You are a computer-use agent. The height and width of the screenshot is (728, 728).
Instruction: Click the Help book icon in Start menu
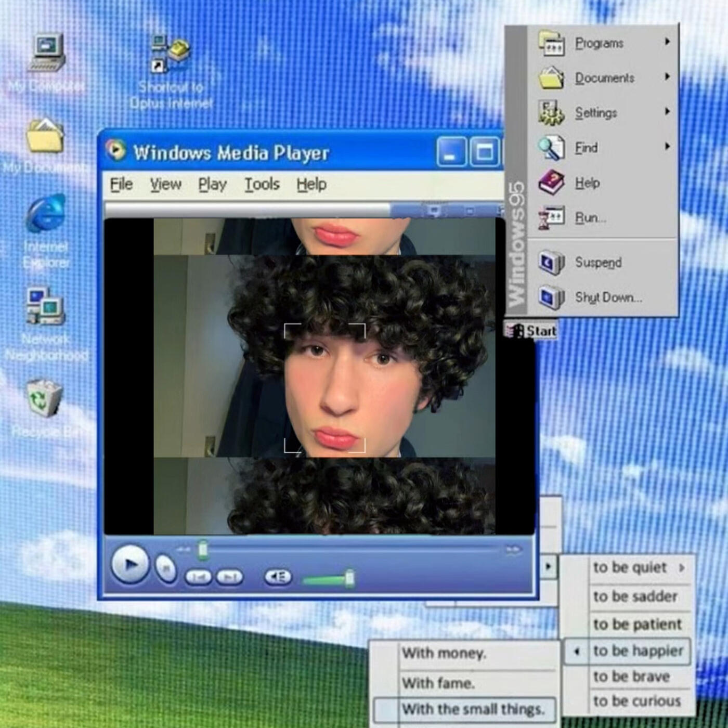tap(551, 183)
